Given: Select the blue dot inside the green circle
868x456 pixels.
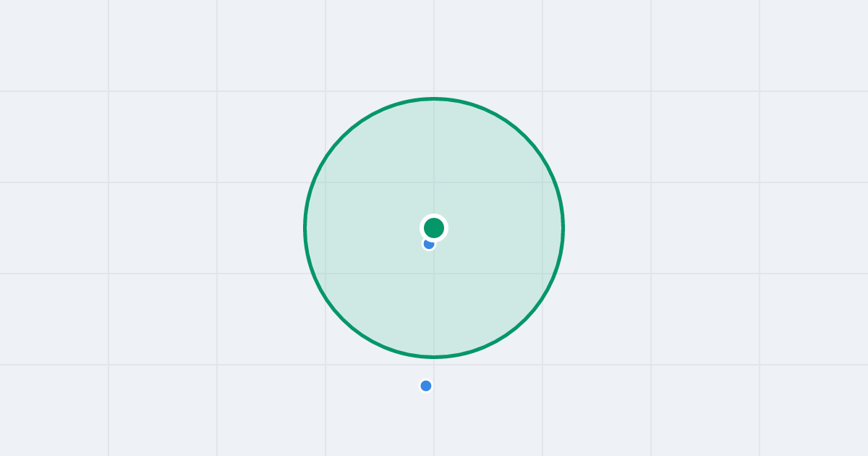Looking at the screenshot, I should (x=428, y=245).
